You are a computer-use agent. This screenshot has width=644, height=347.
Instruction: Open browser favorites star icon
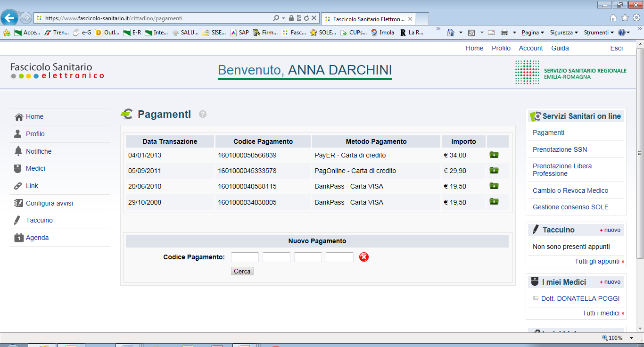(x=625, y=18)
